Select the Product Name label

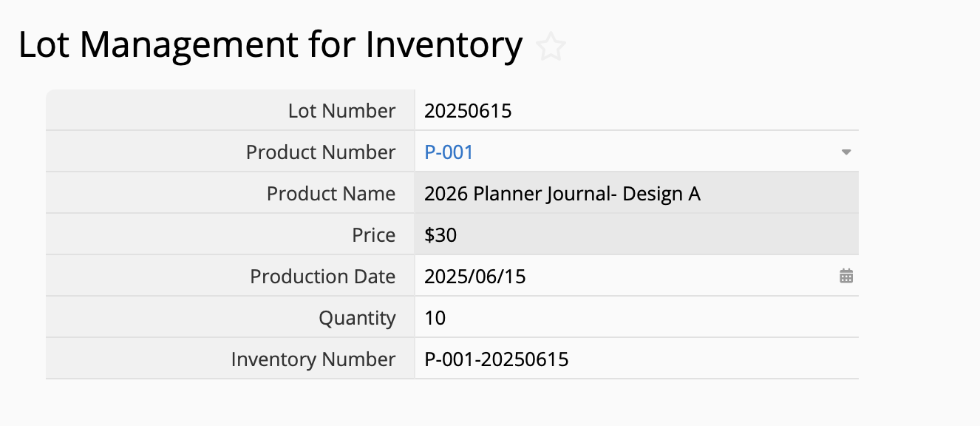coord(331,194)
